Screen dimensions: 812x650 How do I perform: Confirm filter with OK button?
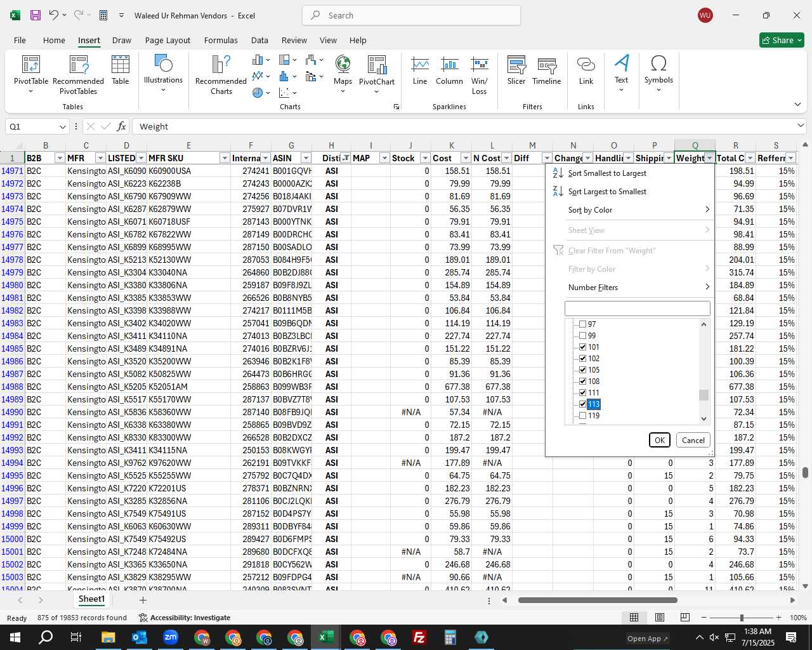coord(660,440)
